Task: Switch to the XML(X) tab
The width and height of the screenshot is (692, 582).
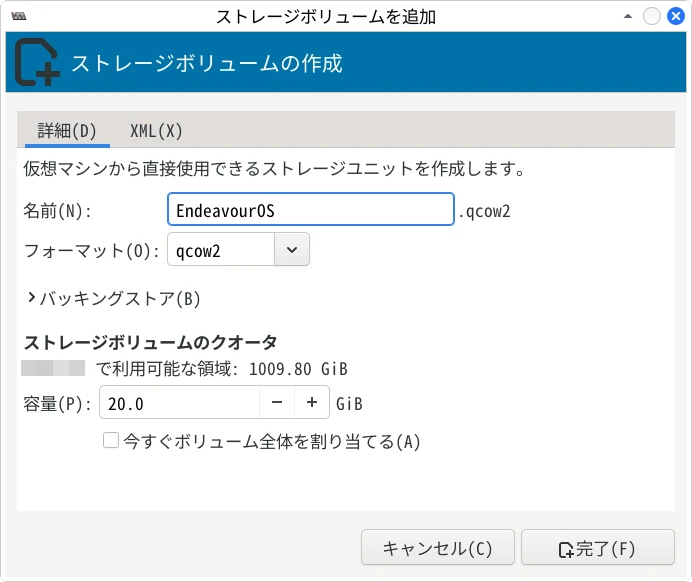Action: (156, 131)
